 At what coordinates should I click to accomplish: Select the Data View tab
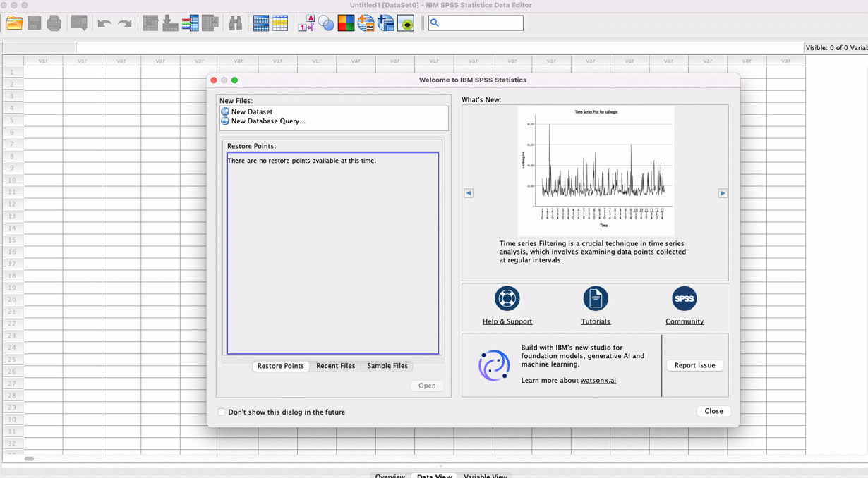[x=434, y=477]
